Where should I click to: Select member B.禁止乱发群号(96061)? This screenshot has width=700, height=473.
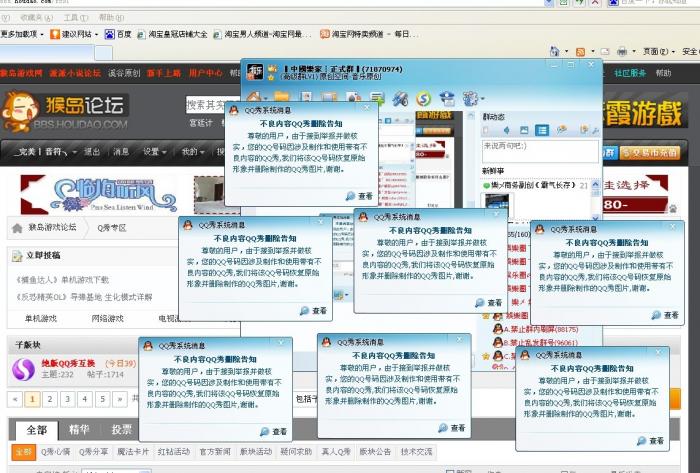[535, 343]
